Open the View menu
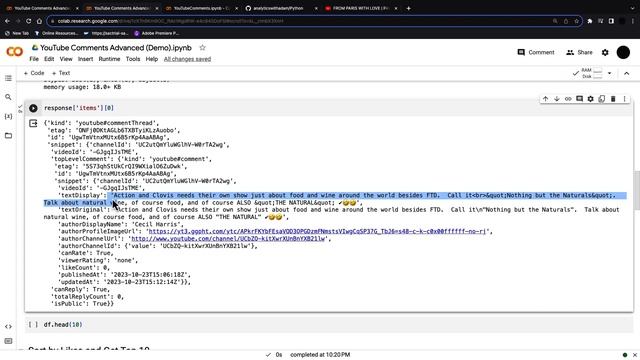640x360 pixels. 66,59
